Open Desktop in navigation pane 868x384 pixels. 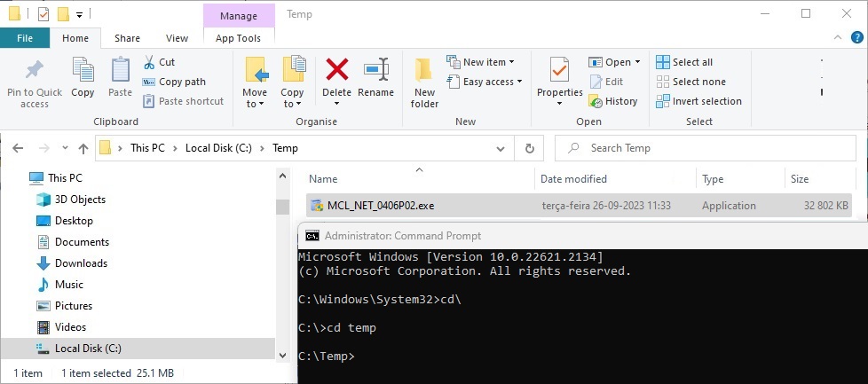click(x=64, y=221)
